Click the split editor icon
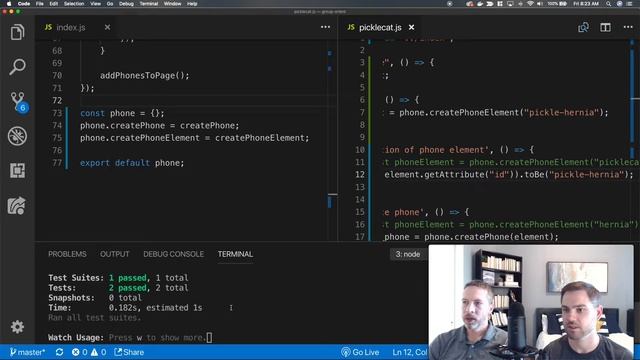 tap(605, 27)
